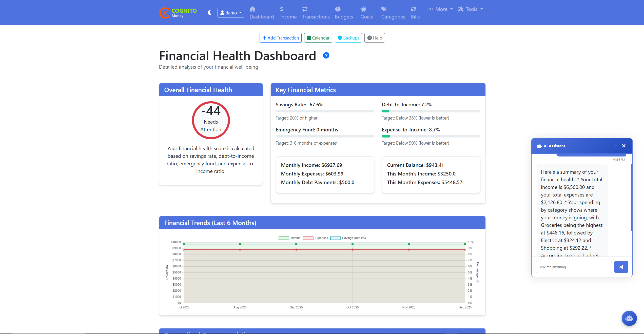The height and width of the screenshot is (334, 644).
Task: Toggle dark mode with the moon icon
Action: tap(210, 12)
